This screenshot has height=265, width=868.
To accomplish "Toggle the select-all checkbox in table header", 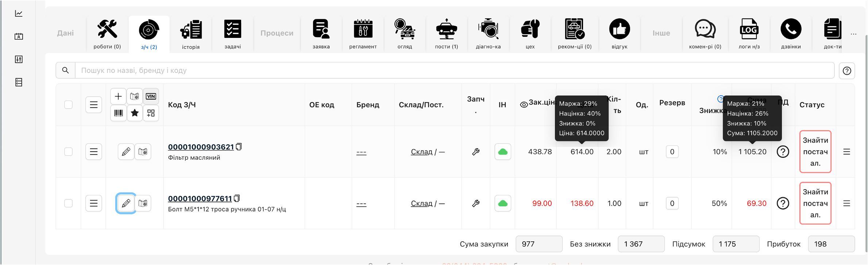I will tap(68, 105).
